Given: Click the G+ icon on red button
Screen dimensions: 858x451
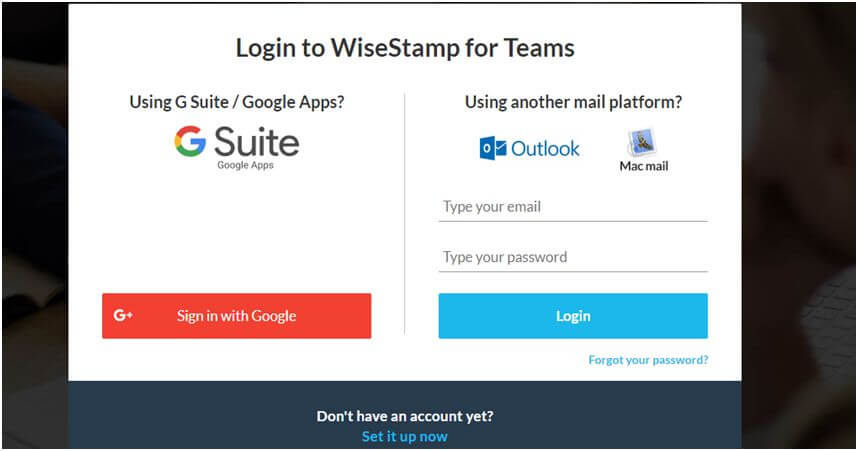Looking at the screenshot, I should 123,315.
